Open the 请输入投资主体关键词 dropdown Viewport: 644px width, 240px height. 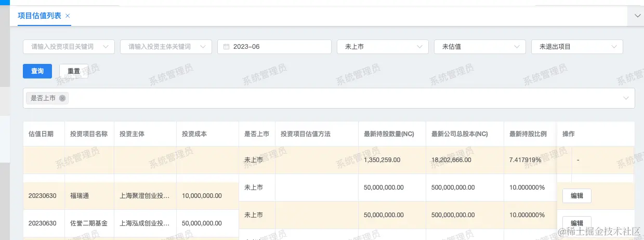[166, 47]
